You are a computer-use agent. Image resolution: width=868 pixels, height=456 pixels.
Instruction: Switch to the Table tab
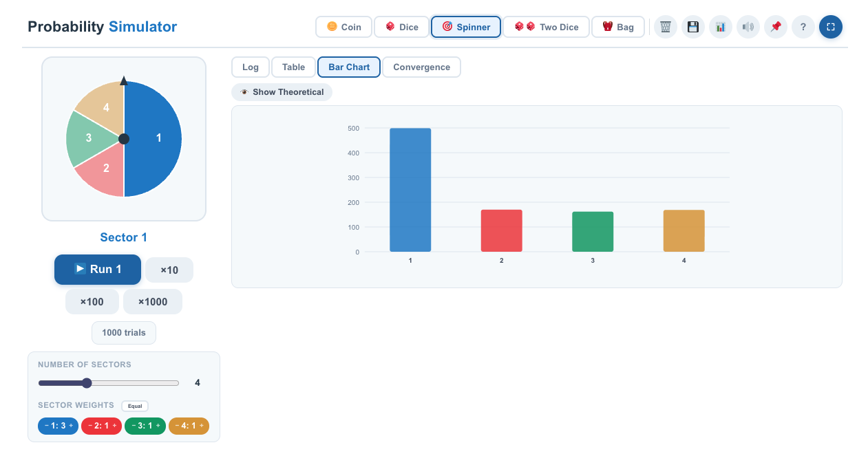(293, 67)
